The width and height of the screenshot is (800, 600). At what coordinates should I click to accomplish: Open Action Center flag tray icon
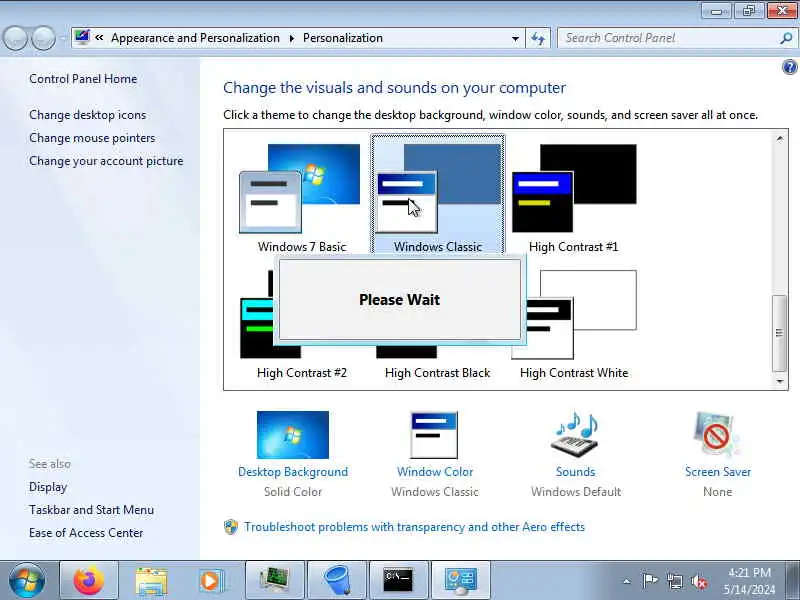[x=649, y=581]
